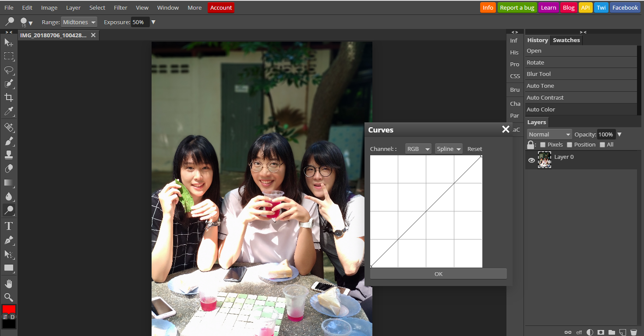Select the Hand tool

(9, 283)
